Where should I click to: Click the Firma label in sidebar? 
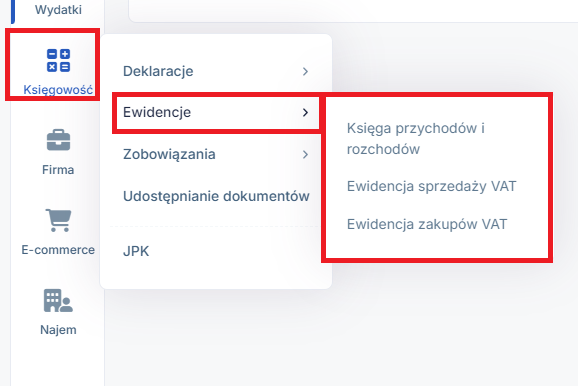[58, 170]
